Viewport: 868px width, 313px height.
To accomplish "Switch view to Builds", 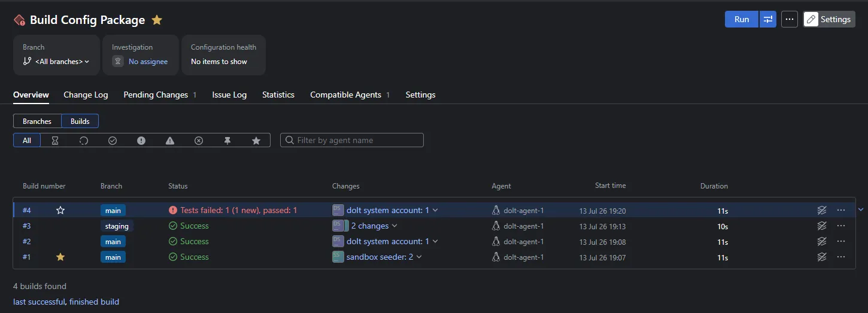I will coord(80,121).
